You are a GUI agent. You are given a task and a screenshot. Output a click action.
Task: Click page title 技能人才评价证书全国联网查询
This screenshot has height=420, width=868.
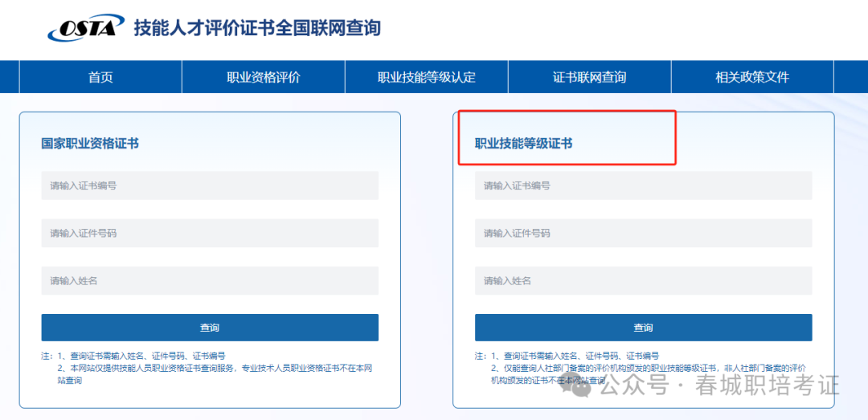pos(257,27)
